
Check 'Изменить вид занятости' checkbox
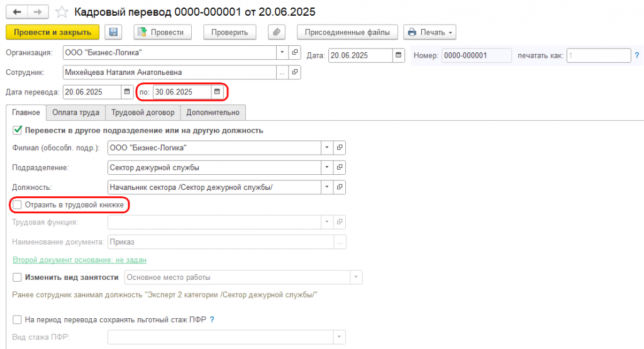click(x=17, y=277)
